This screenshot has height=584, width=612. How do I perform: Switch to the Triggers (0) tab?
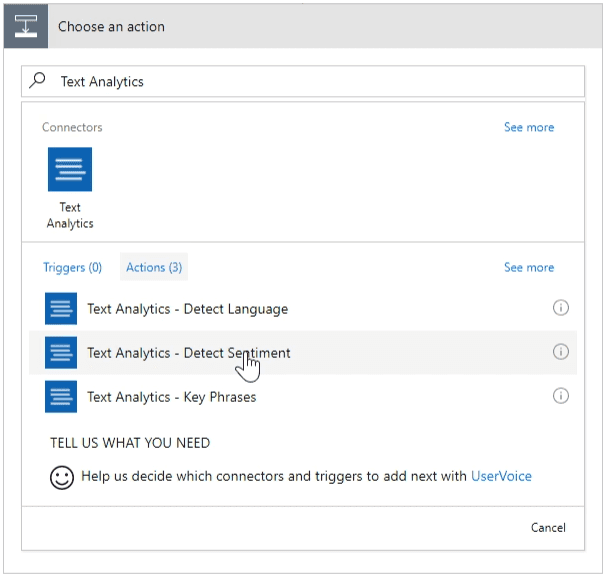[72, 267]
